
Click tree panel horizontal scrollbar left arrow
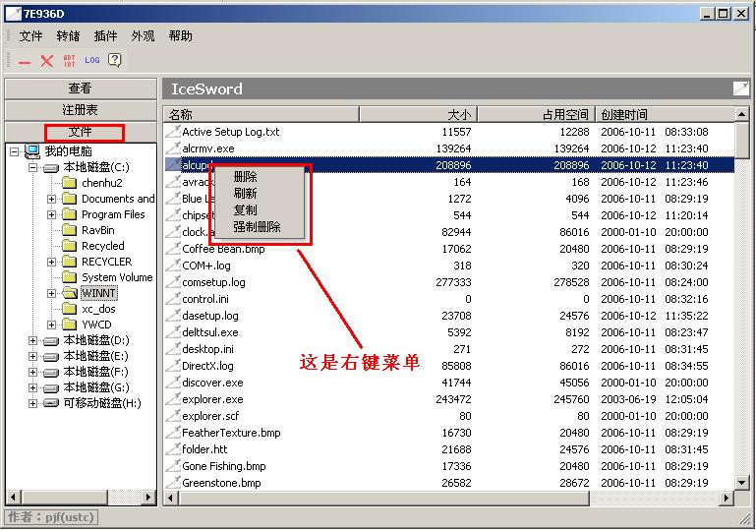click(x=13, y=497)
